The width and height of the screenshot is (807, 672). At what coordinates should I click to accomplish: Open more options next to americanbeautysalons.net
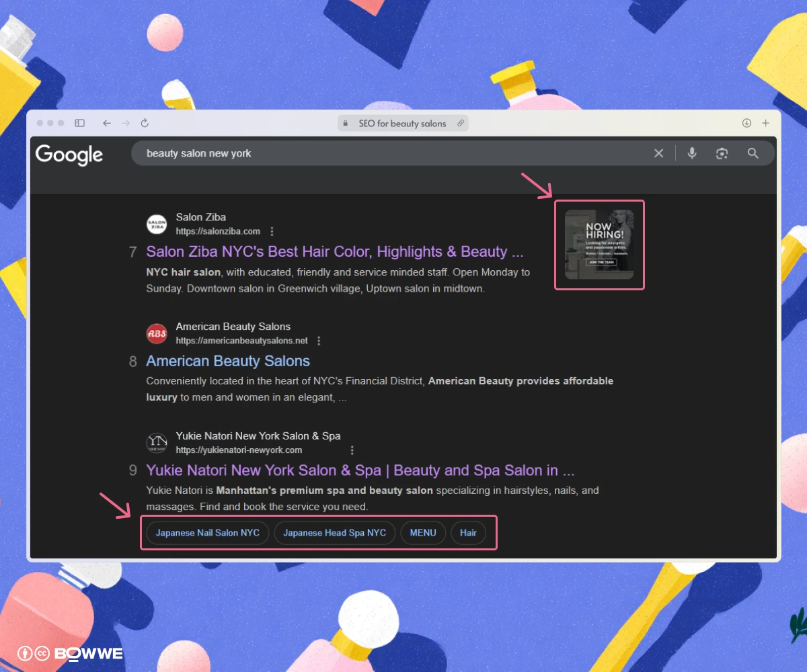(319, 341)
